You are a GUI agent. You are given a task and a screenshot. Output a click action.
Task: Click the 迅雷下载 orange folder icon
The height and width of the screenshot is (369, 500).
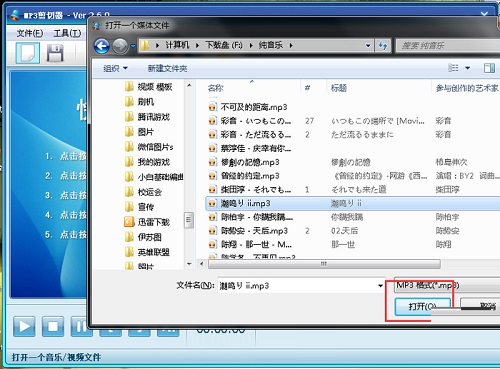coord(129,222)
